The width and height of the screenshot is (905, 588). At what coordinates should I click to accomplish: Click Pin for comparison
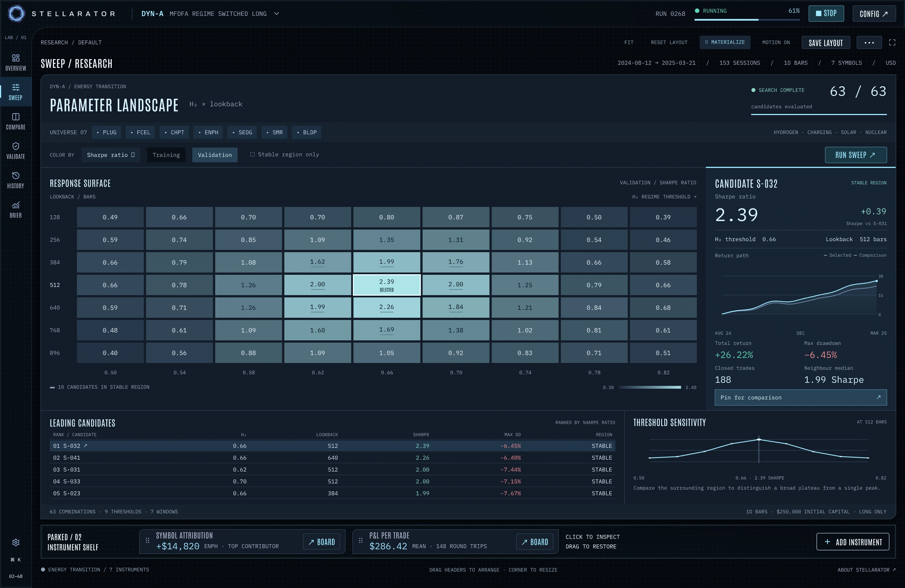tap(800, 397)
